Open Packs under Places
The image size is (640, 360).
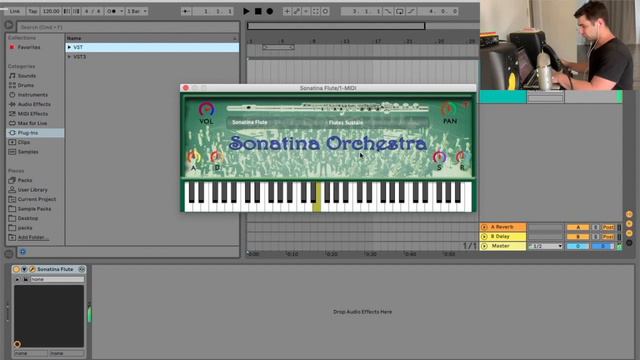tap(24, 180)
